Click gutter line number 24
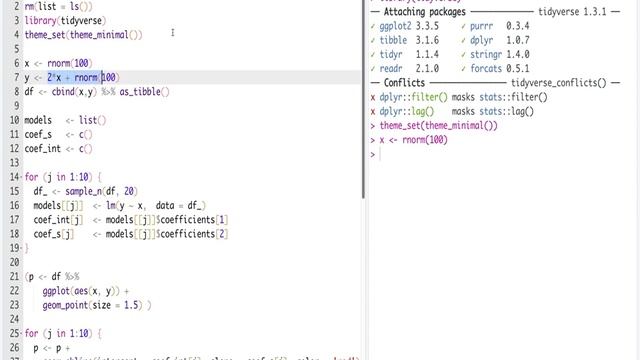Image resolution: width=640 pixels, height=360 pixels. point(14,319)
